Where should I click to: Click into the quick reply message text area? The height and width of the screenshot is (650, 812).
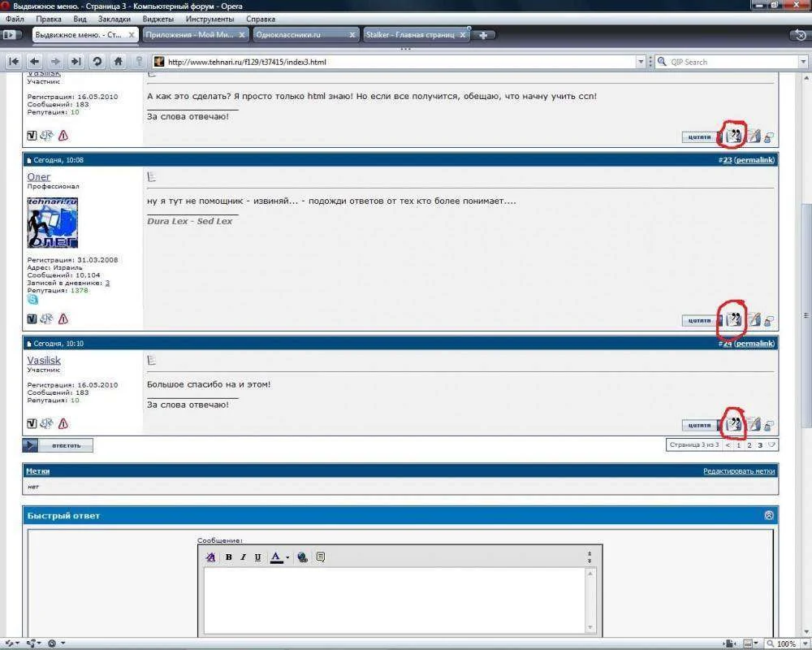pyautogui.click(x=395, y=600)
